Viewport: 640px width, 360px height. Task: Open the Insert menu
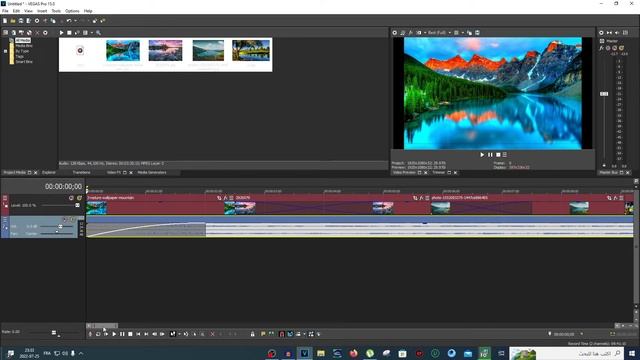tap(42, 11)
